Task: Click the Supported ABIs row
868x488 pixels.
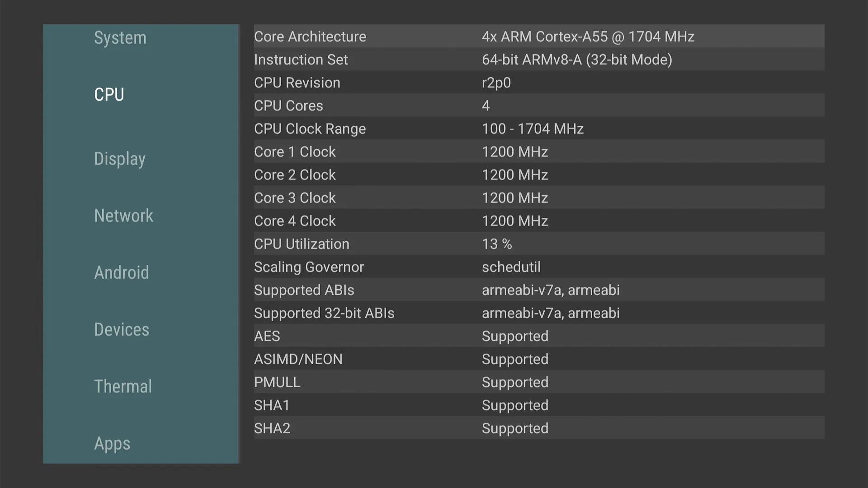Action: point(538,290)
